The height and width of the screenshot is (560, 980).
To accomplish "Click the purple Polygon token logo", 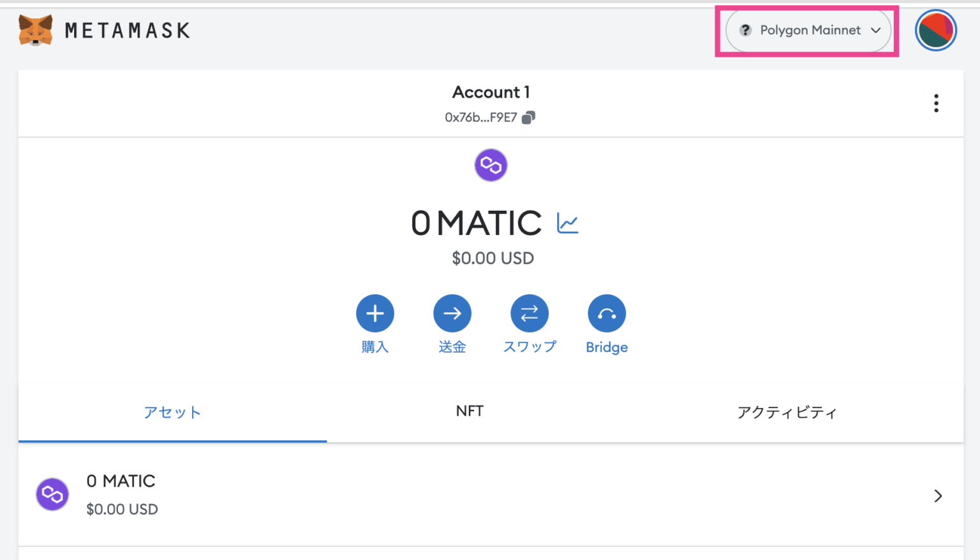I will [491, 165].
